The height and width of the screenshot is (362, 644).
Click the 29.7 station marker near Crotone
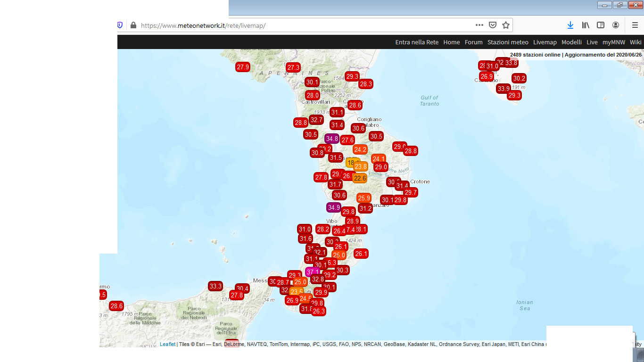point(411,192)
